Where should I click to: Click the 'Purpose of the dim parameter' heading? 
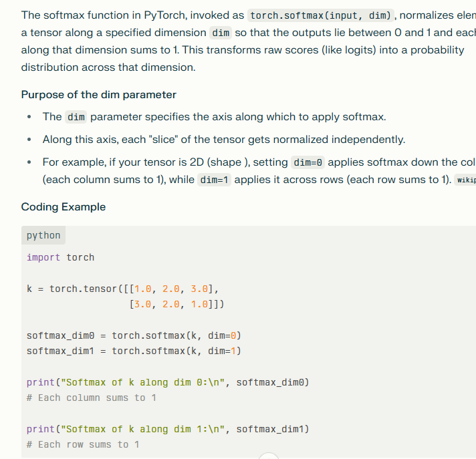pyautogui.click(x=99, y=94)
